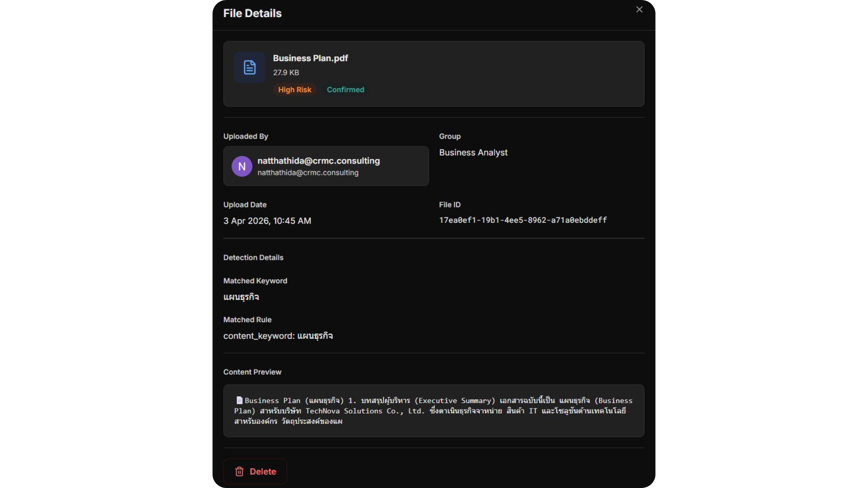Viewport: 868px width, 488px height.
Task: Click the Confirmed status badge
Action: click(x=345, y=89)
